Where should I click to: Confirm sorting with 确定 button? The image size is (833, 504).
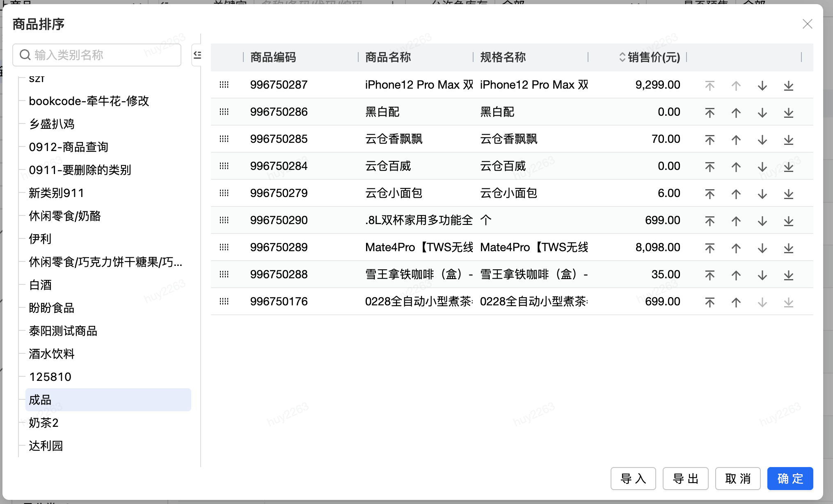pos(790,479)
